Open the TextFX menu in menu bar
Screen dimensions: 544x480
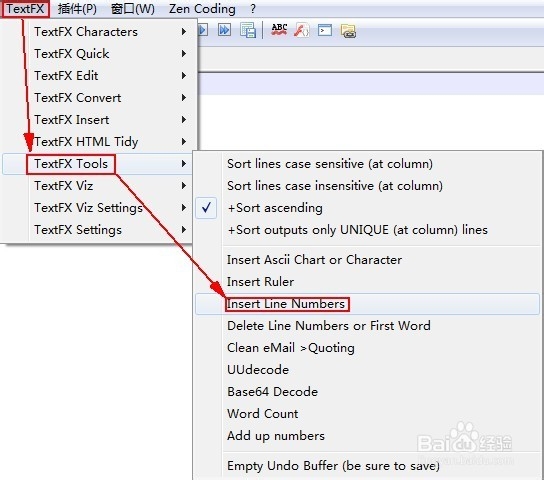click(x=25, y=9)
